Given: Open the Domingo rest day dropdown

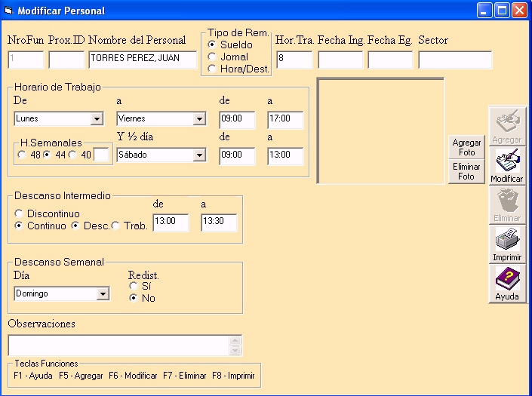Looking at the screenshot, I should 103,294.
